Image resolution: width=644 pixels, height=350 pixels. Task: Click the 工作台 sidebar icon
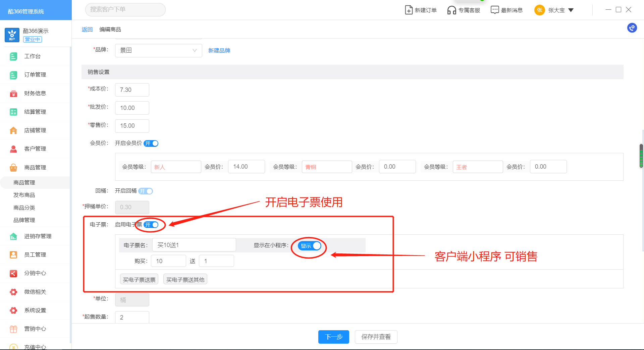(x=13, y=56)
